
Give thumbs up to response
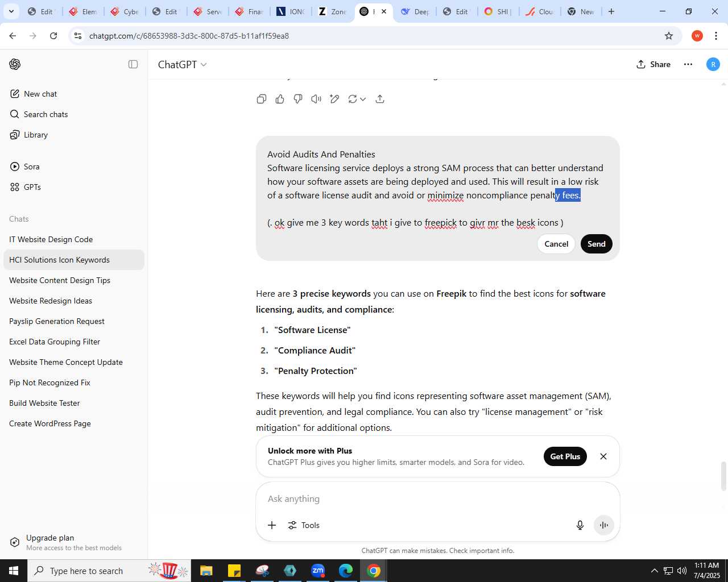280,99
